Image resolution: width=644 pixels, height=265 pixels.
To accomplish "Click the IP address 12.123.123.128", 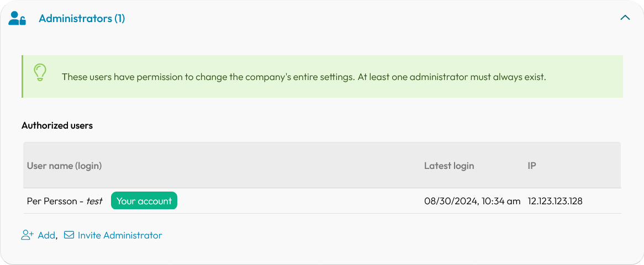I will coord(555,202).
